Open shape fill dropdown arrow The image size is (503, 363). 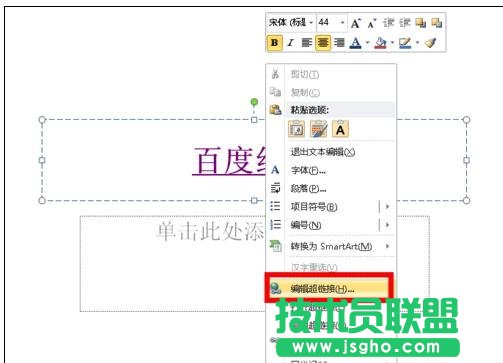(392, 43)
